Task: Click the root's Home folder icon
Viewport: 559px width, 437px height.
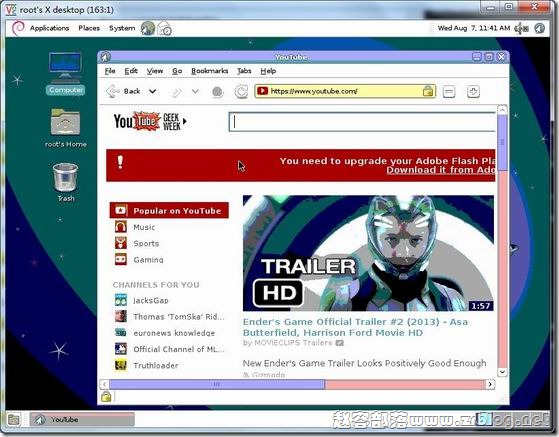Action: (66, 128)
